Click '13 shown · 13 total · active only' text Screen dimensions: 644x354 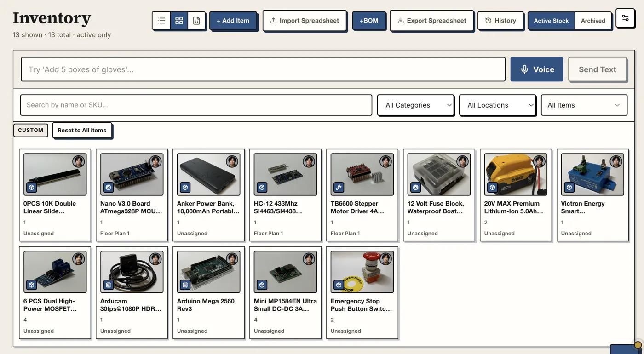coord(62,35)
